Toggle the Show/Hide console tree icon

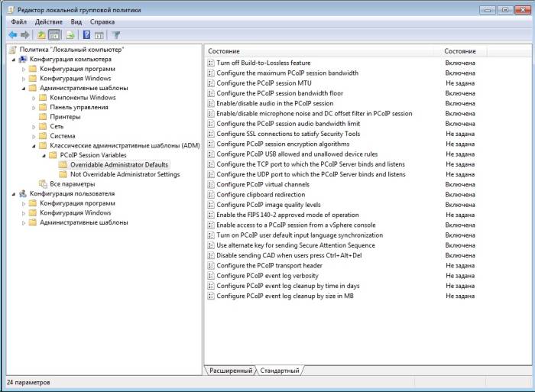(x=54, y=35)
